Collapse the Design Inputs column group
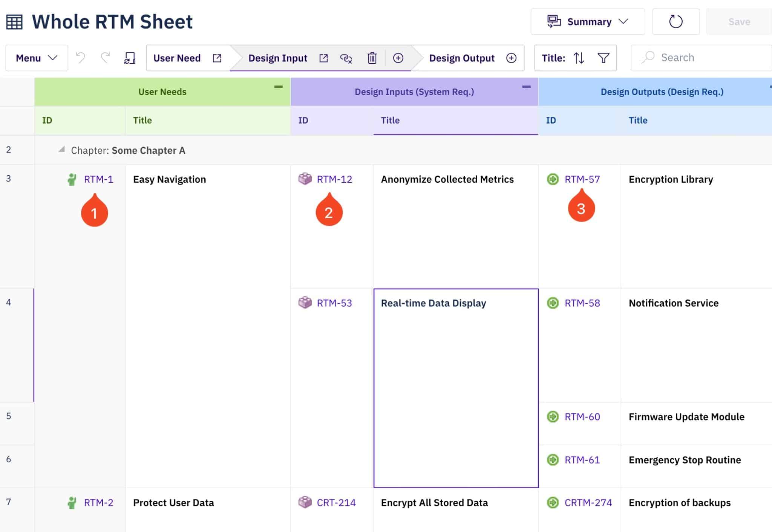Viewport: 772px width, 532px height. tap(527, 87)
